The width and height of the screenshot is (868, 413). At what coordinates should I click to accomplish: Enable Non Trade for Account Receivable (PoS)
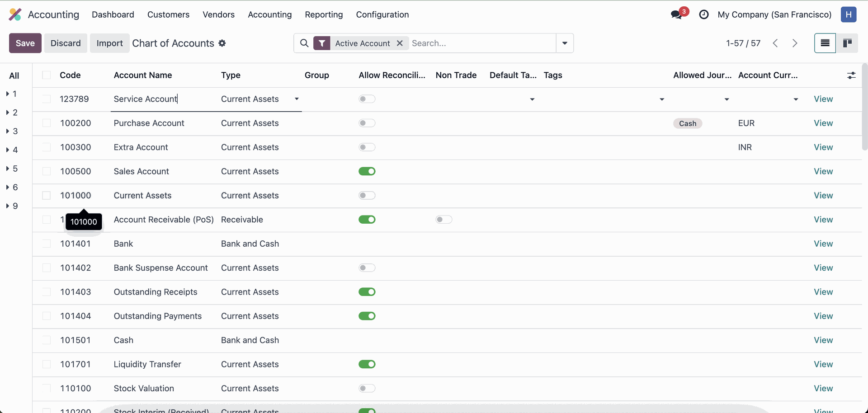point(443,220)
